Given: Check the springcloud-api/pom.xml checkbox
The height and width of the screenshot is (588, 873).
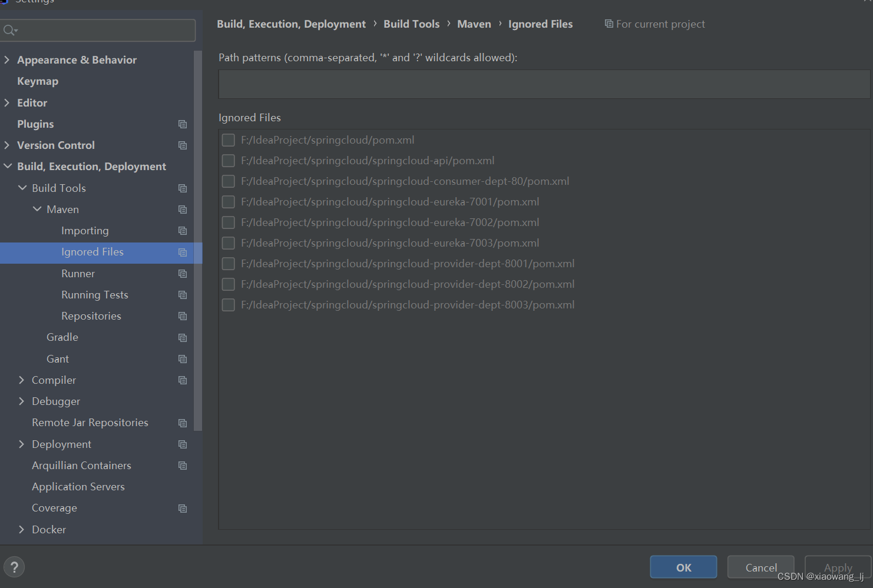Looking at the screenshot, I should (x=229, y=161).
